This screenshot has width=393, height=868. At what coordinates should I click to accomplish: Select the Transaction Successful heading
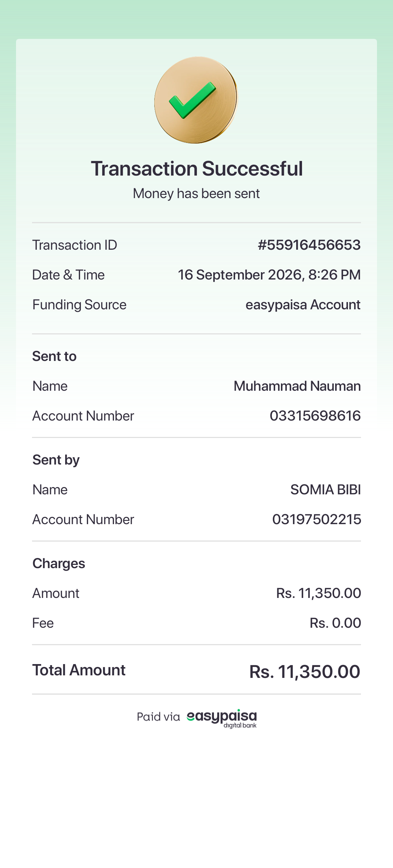pyautogui.click(x=197, y=169)
